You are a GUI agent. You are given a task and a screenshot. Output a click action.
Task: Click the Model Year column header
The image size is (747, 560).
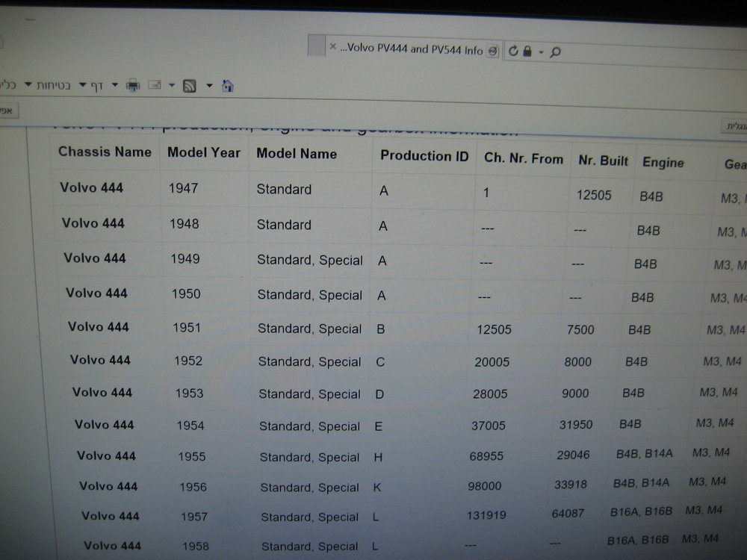[204, 152]
